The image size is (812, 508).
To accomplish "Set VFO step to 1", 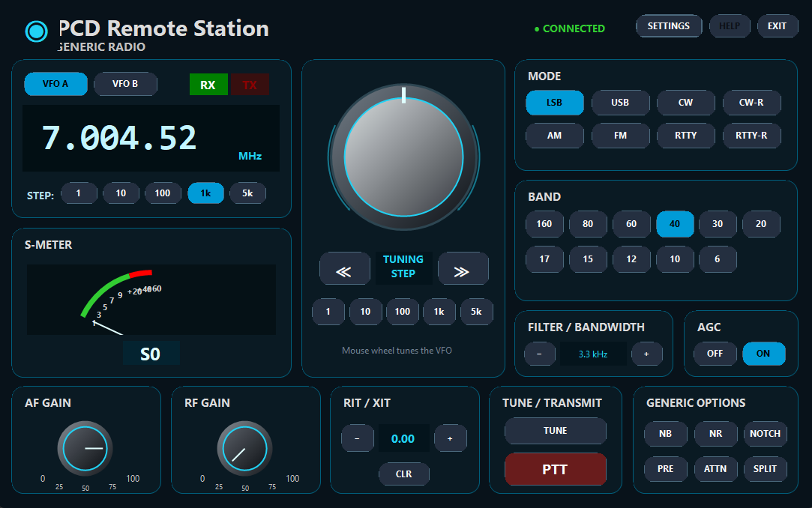I will pyautogui.click(x=79, y=193).
